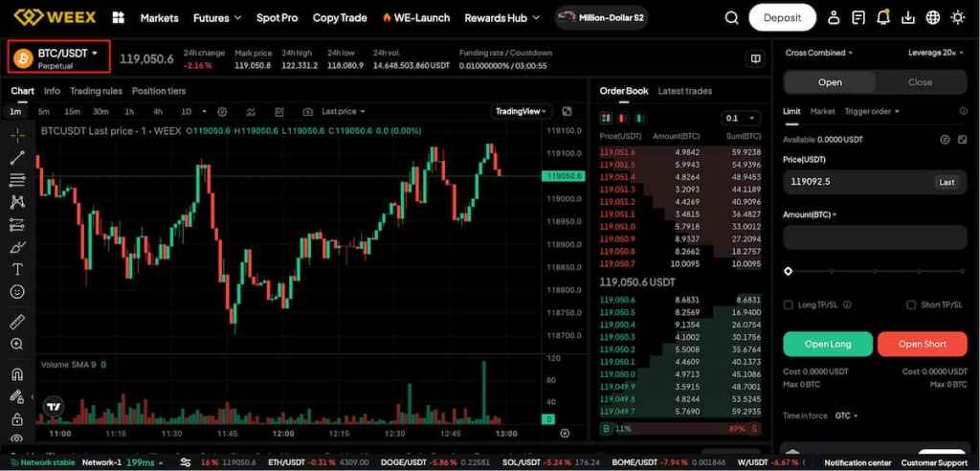Open the indicators icon in chart toolbar
980x471 pixels.
(251, 111)
